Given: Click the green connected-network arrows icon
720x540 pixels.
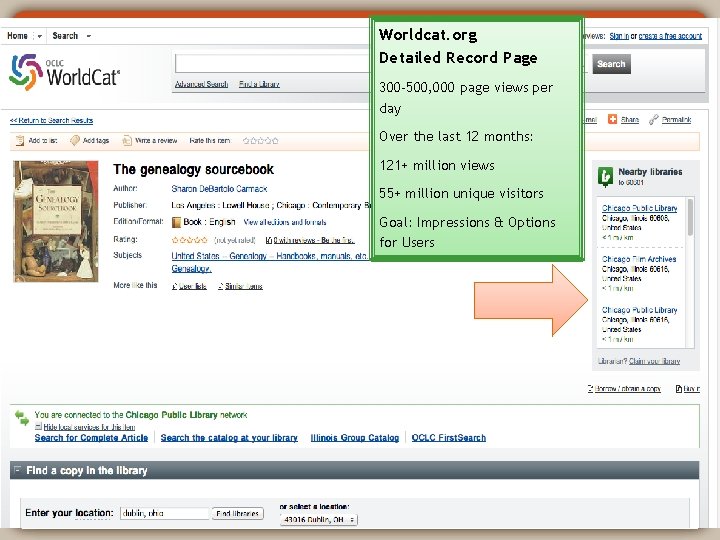Looking at the screenshot, I should point(22,417).
